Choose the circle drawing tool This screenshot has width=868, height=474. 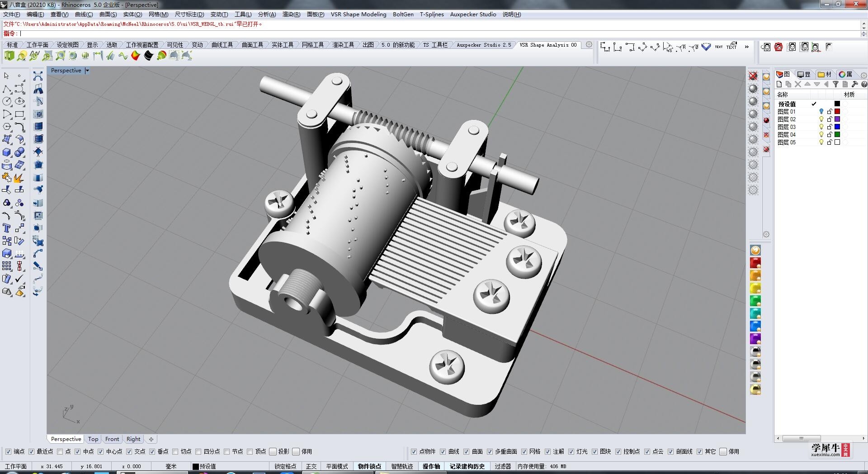click(6, 101)
